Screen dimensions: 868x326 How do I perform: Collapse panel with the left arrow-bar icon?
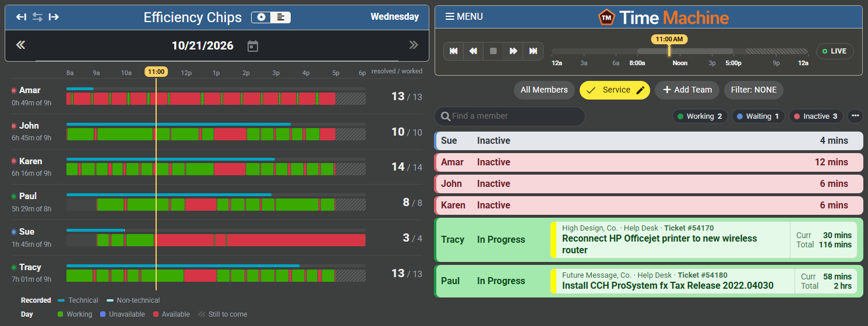[22, 17]
